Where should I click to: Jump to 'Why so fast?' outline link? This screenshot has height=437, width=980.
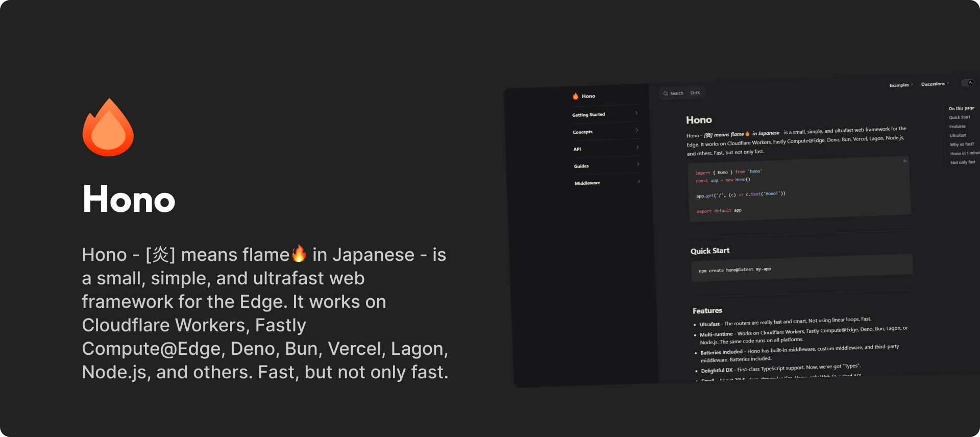962,144
